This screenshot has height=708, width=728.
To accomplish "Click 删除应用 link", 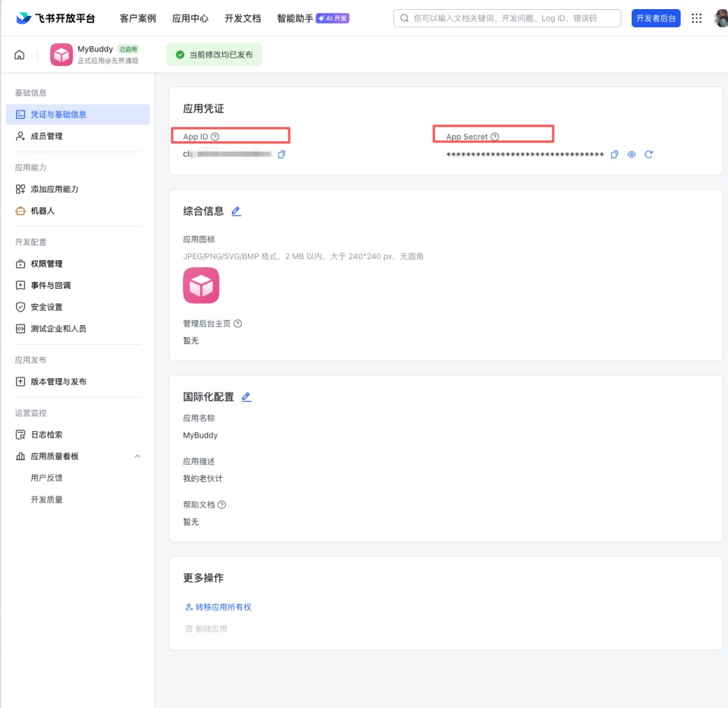I will [206, 628].
